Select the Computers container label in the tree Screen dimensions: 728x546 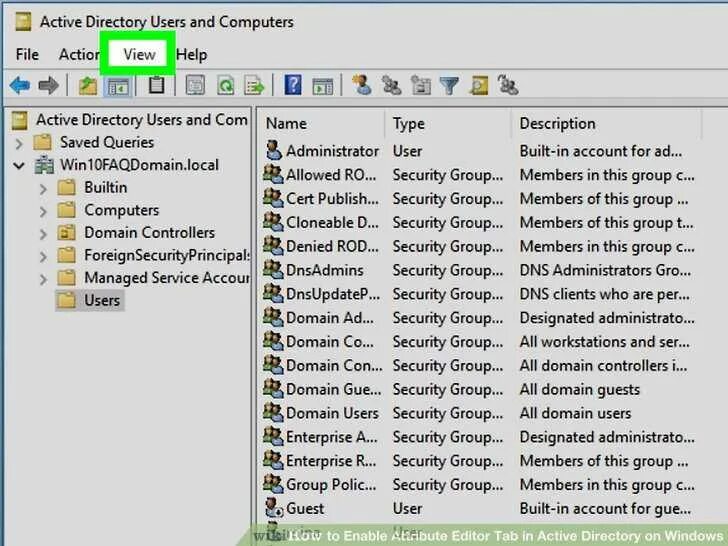click(122, 210)
